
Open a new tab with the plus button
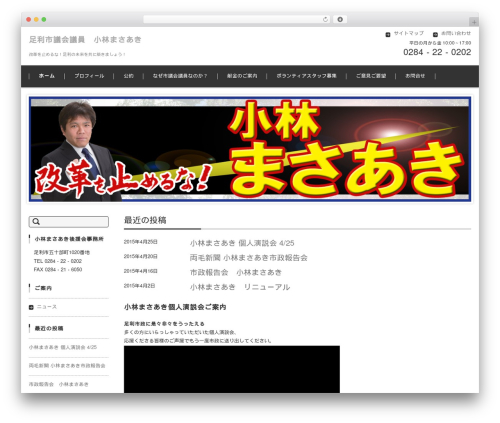pyautogui.click(x=474, y=22)
